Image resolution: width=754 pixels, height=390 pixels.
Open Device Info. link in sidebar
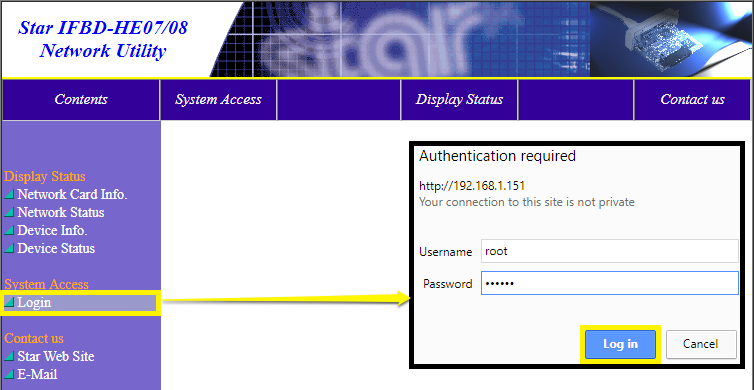click(52, 231)
